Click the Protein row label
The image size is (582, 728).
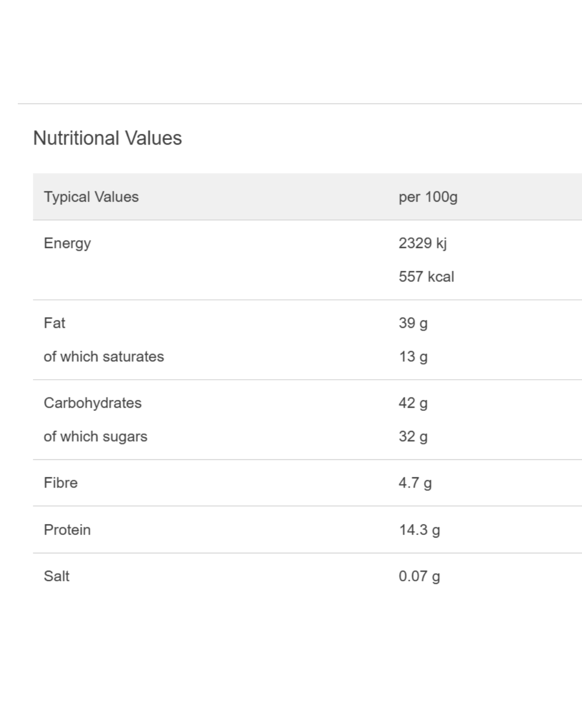click(67, 530)
